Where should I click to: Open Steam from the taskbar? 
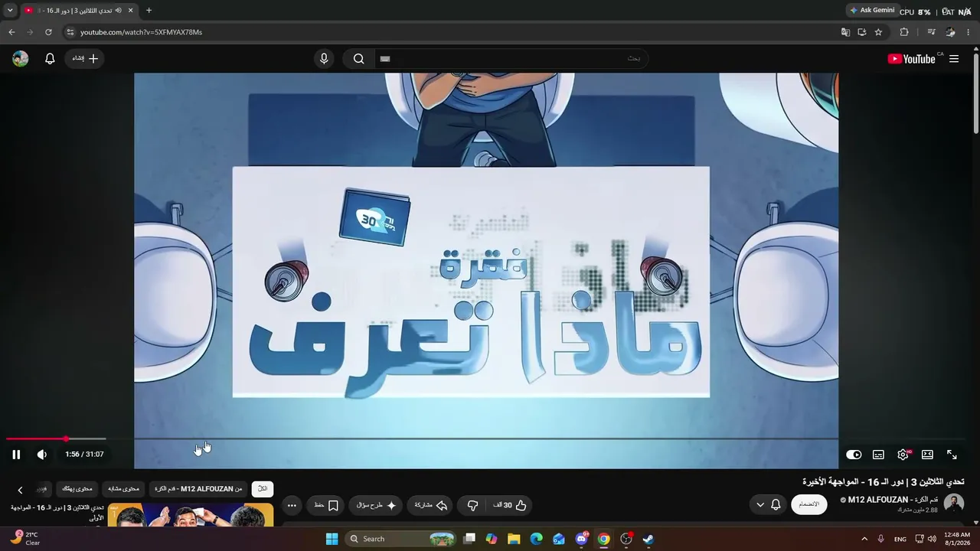pos(648,539)
